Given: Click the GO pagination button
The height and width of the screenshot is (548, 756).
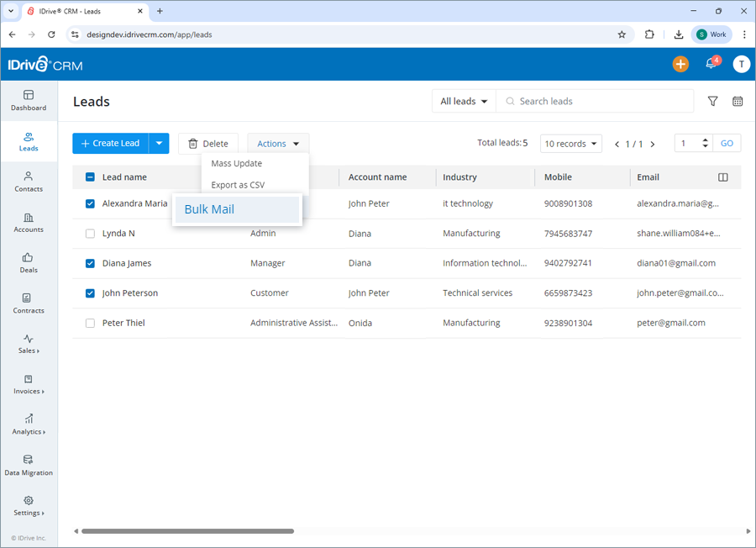Looking at the screenshot, I should click(726, 143).
